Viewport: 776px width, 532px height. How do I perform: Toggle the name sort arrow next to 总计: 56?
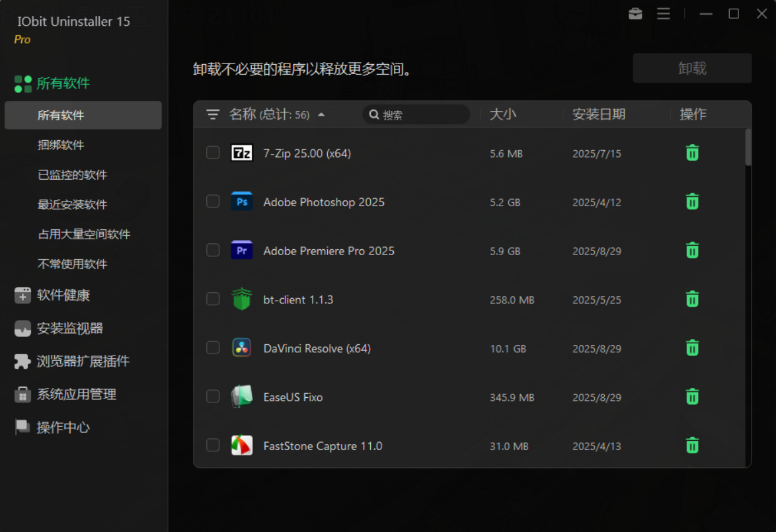321,115
